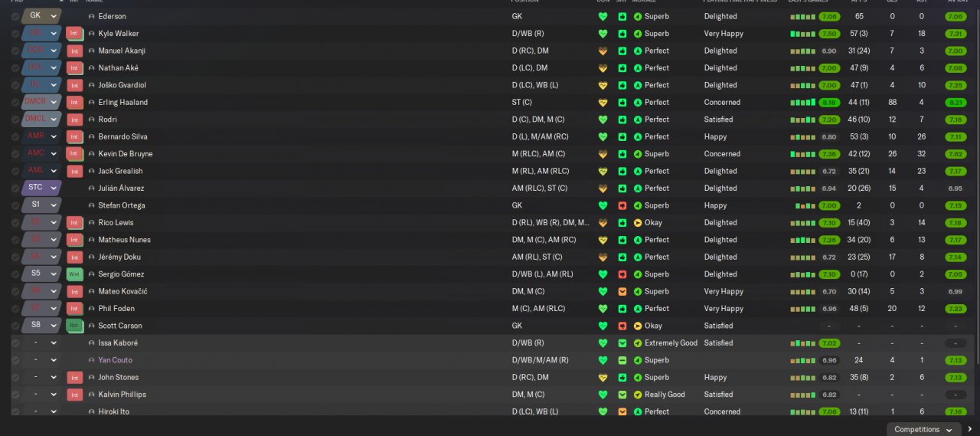Toggle the selection tick for Rodri's row

pyautogui.click(x=15, y=120)
